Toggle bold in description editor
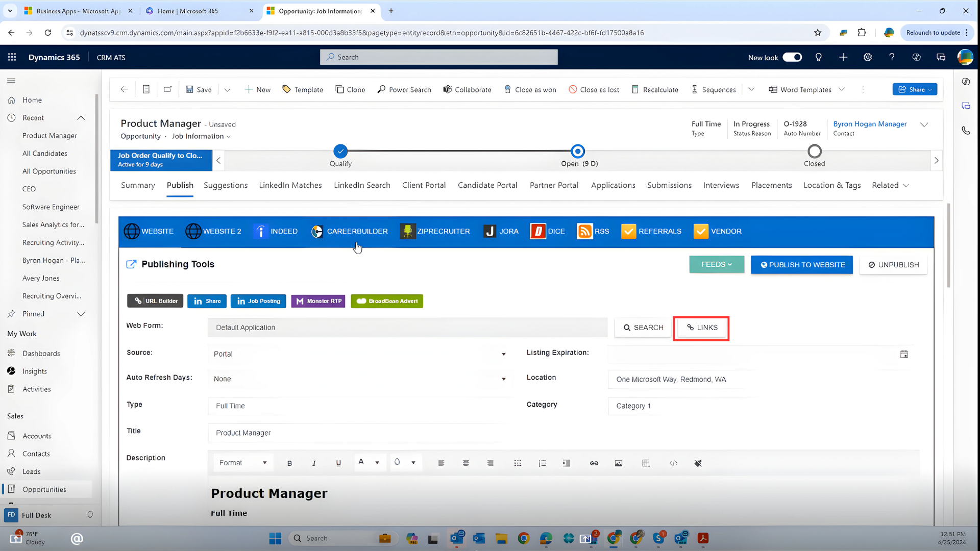The width and height of the screenshot is (980, 551). tap(289, 463)
